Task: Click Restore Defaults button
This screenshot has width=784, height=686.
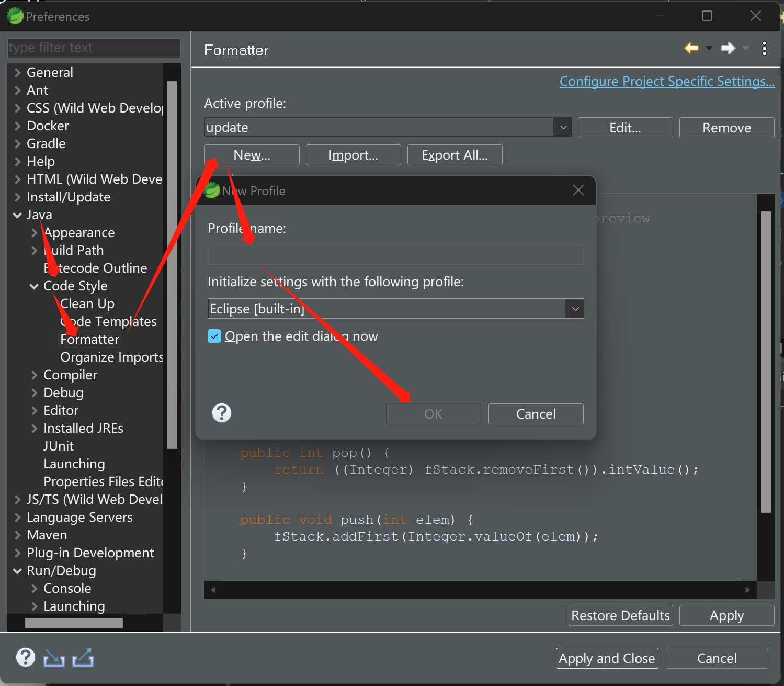Action: [x=620, y=615]
